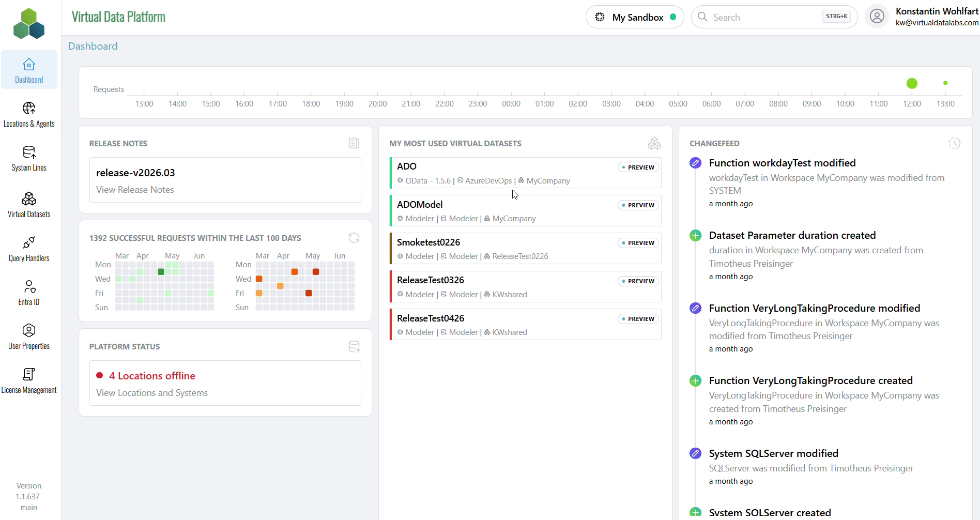
Task: Click large green dot at 12:00 on requests timeline
Action: (x=912, y=83)
